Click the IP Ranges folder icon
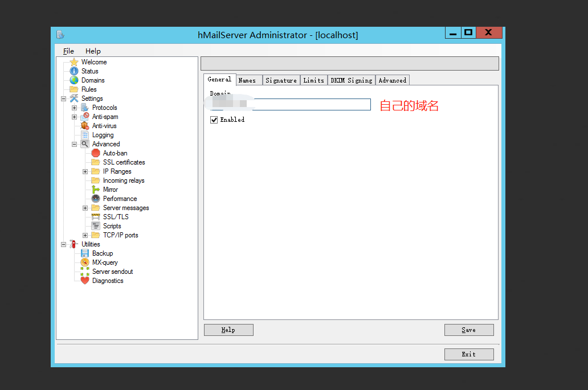The width and height of the screenshot is (588, 390). click(x=96, y=171)
